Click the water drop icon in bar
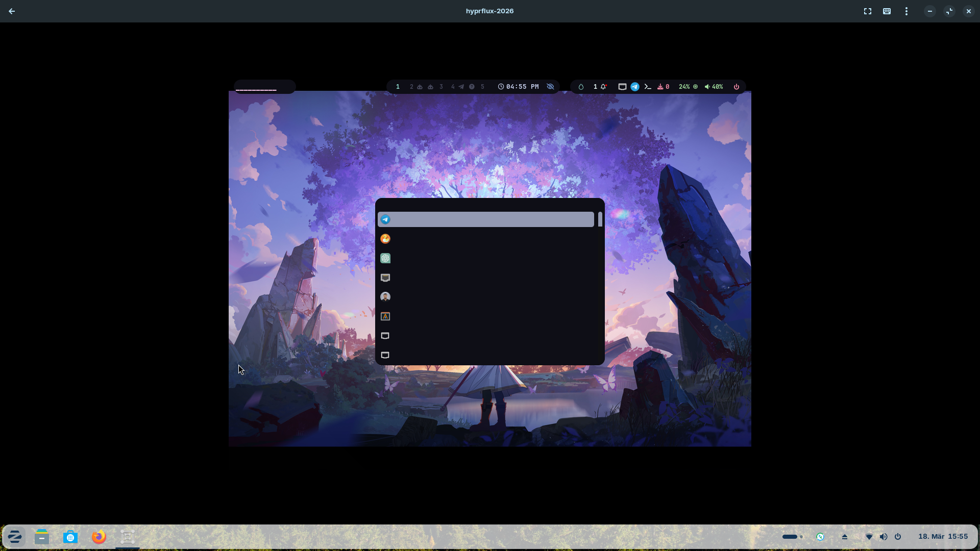Viewport: 980px width, 551px height. click(x=581, y=87)
